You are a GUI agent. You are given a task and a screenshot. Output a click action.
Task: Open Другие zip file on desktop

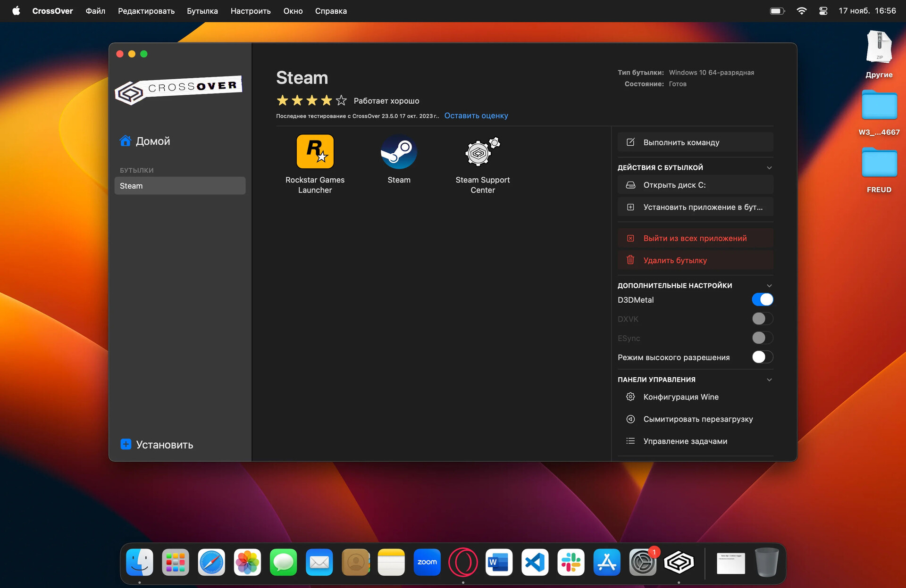tap(879, 54)
